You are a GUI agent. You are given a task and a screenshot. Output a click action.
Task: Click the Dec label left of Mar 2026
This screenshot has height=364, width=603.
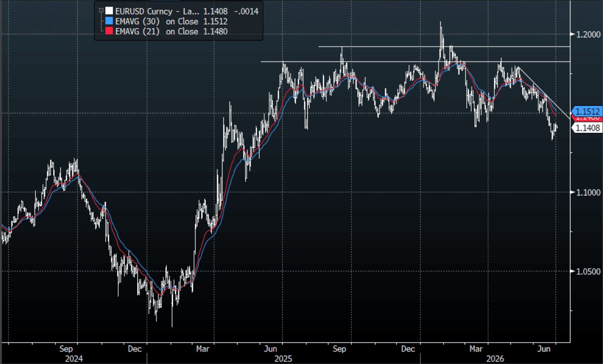408,348
